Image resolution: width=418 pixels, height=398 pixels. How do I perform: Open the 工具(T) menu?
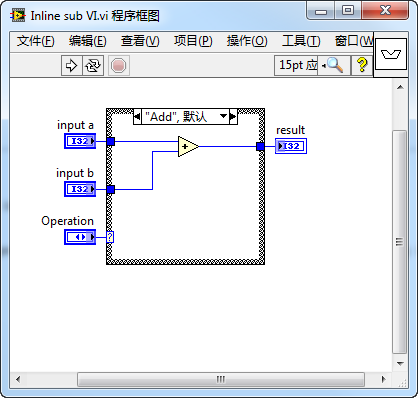[x=301, y=41]
